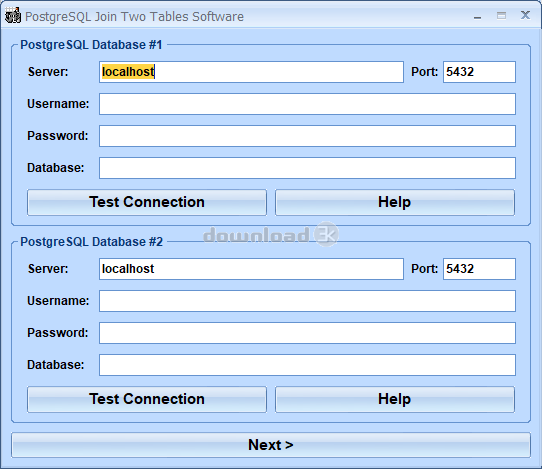Click the PostgreSQL Database #2 group label
The width and height of the screenshot is (542, 469).
(x=92, y=242)
